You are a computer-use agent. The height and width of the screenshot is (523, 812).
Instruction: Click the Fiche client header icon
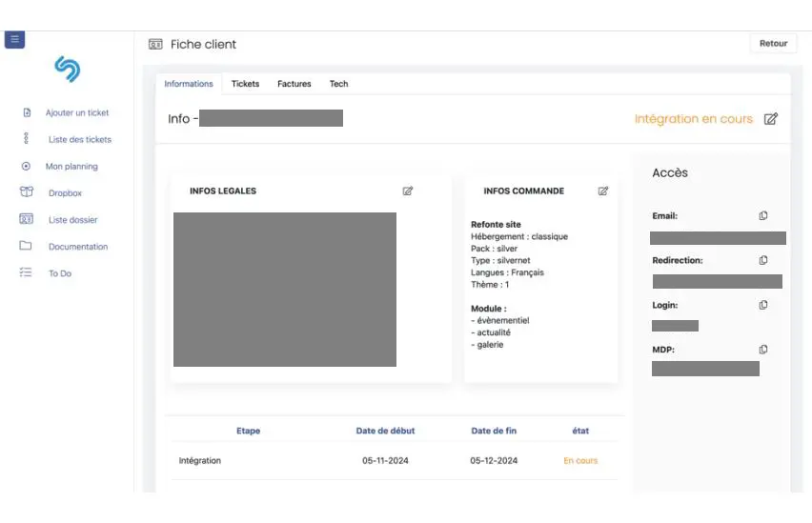click(155, 44)
